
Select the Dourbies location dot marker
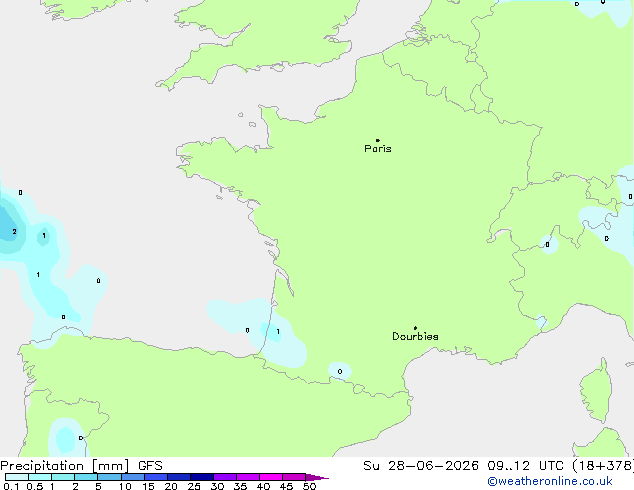tap(415, 328)
